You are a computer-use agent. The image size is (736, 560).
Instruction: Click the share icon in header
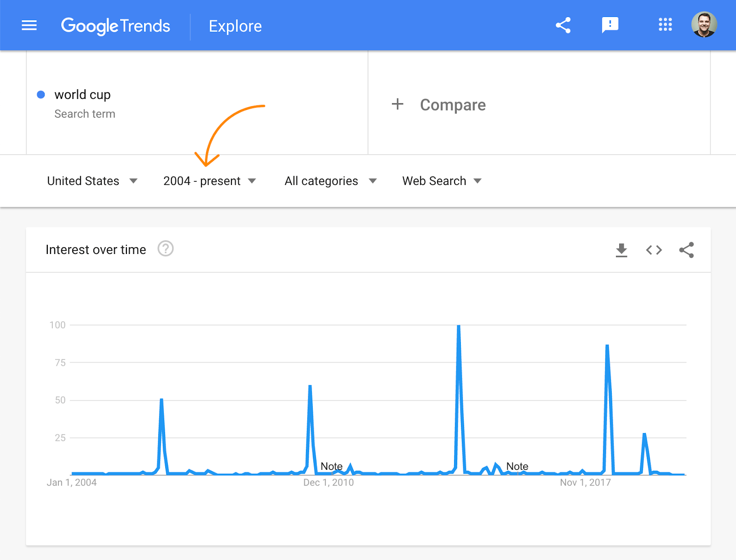(563, 25)
